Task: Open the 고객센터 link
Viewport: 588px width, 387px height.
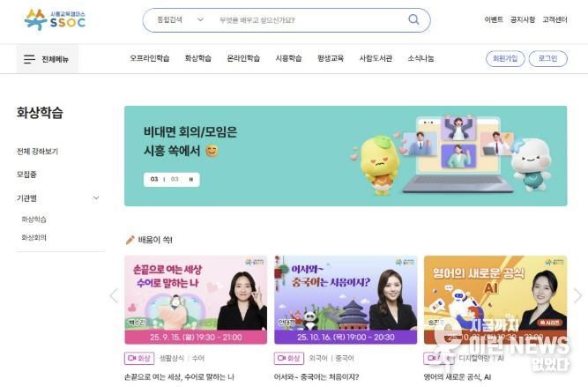Action: [555, 19]
